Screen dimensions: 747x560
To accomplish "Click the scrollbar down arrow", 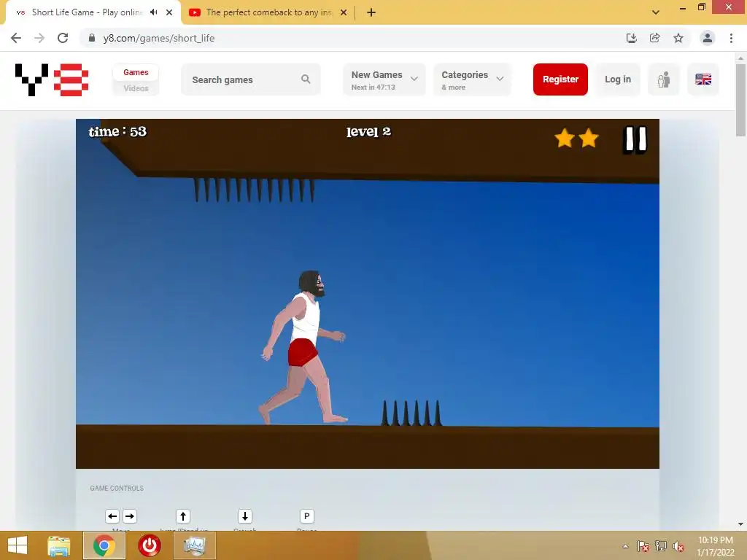I will pos(740,524).
